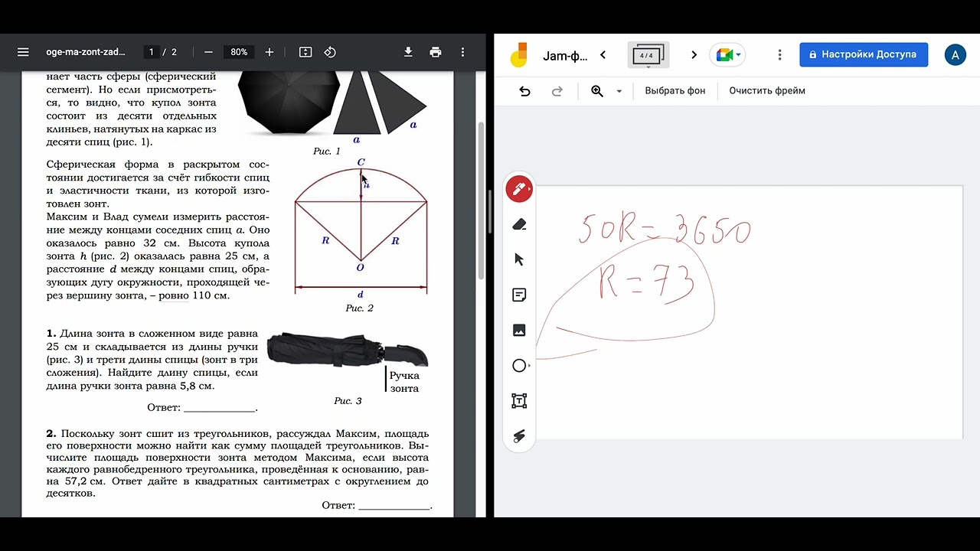Screen dimensions: 980x551
Task: Go to next Jamboard frame
Action: click(x=694, y=55)
